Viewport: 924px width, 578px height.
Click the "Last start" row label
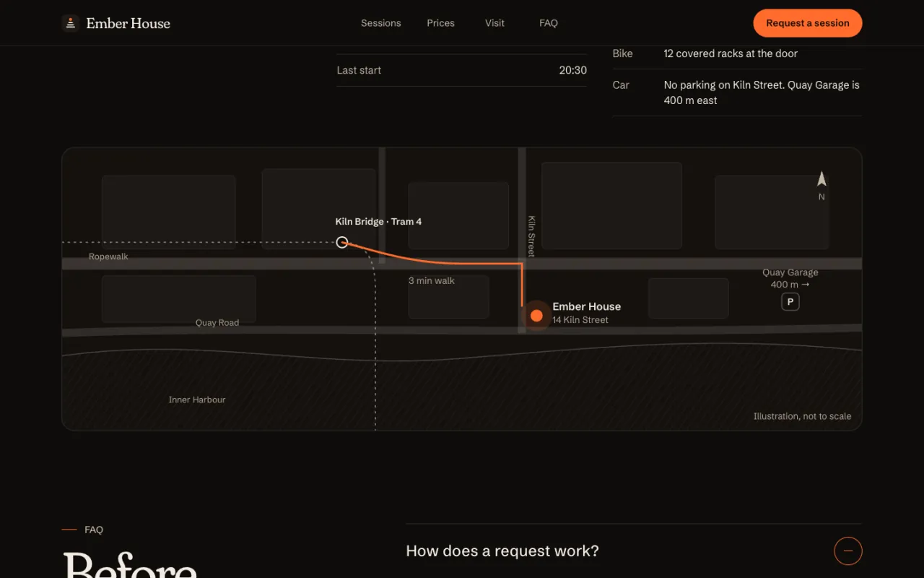(359, 70)
